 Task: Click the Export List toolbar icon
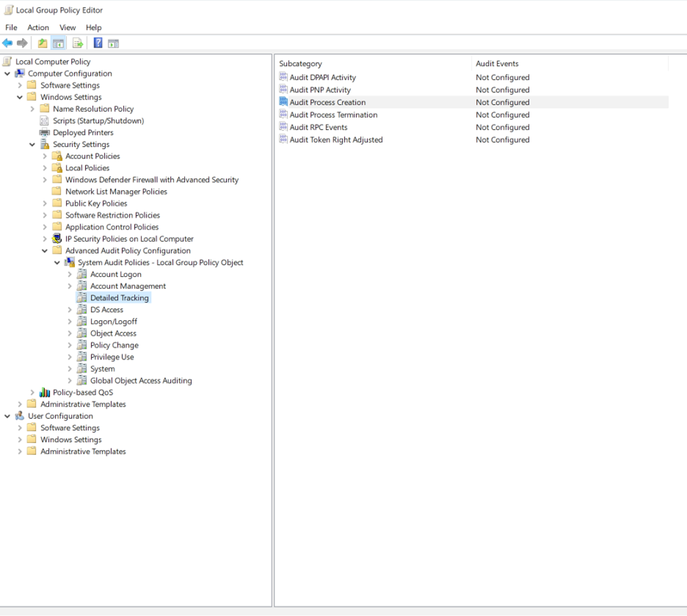(x=77, y=43)
